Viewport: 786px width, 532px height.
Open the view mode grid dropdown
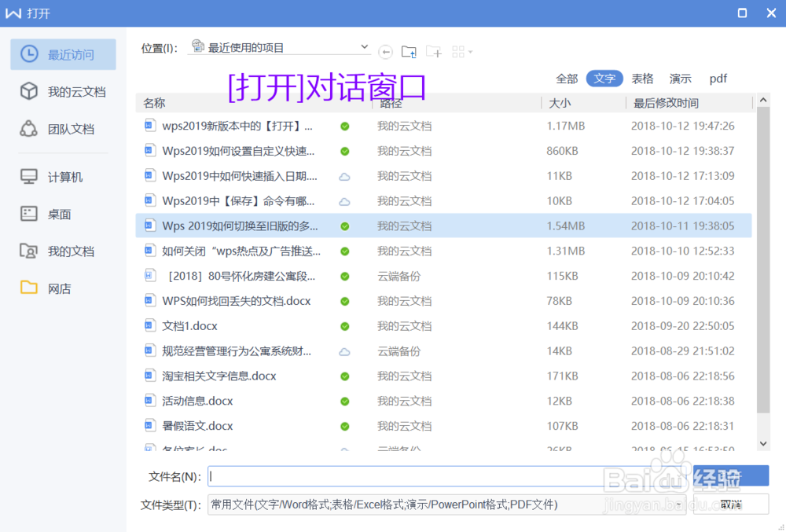[461, 52]
